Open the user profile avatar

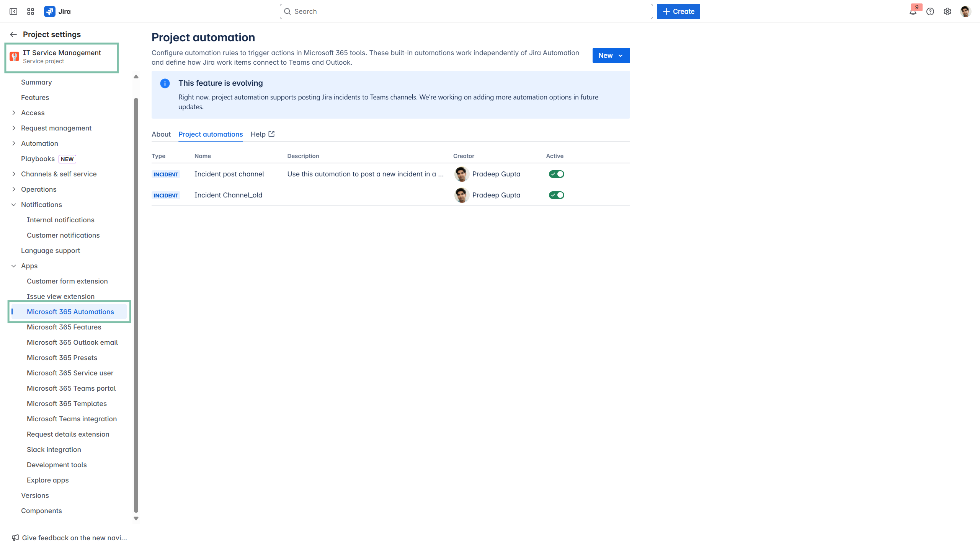click(965, 11)
